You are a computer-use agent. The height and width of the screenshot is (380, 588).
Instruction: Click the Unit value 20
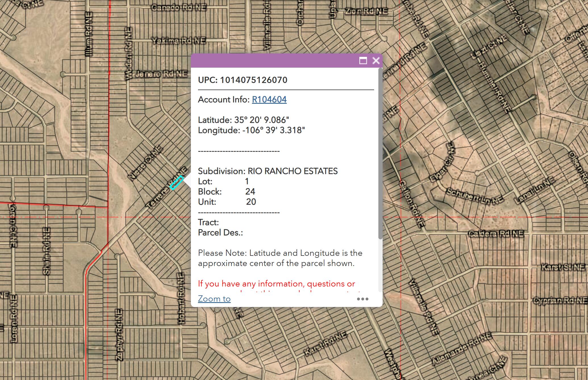coord(251,202)
